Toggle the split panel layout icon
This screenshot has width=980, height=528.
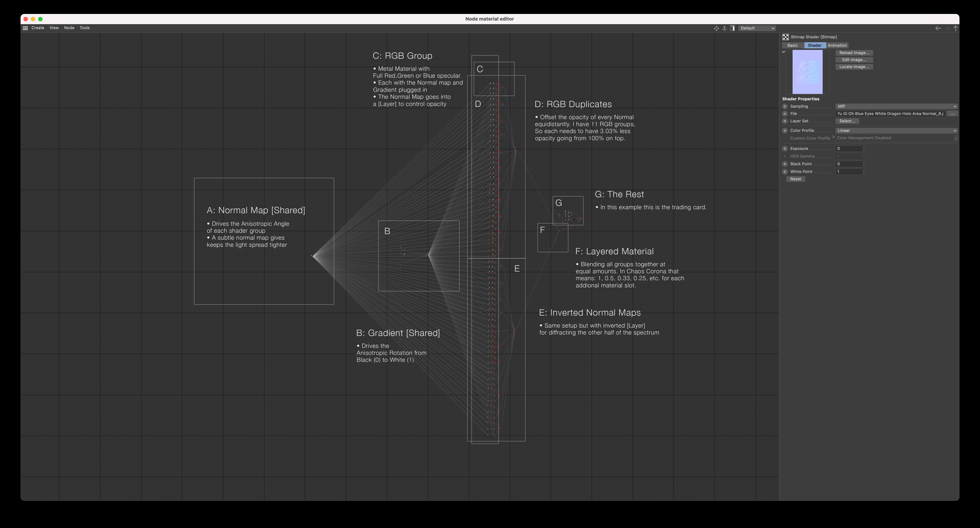tap(732, 28)
